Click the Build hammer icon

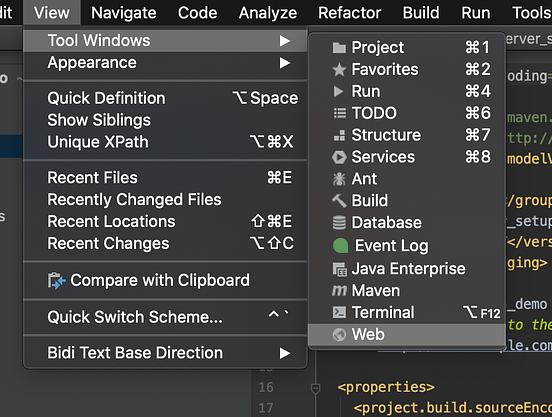click(339, 201)
